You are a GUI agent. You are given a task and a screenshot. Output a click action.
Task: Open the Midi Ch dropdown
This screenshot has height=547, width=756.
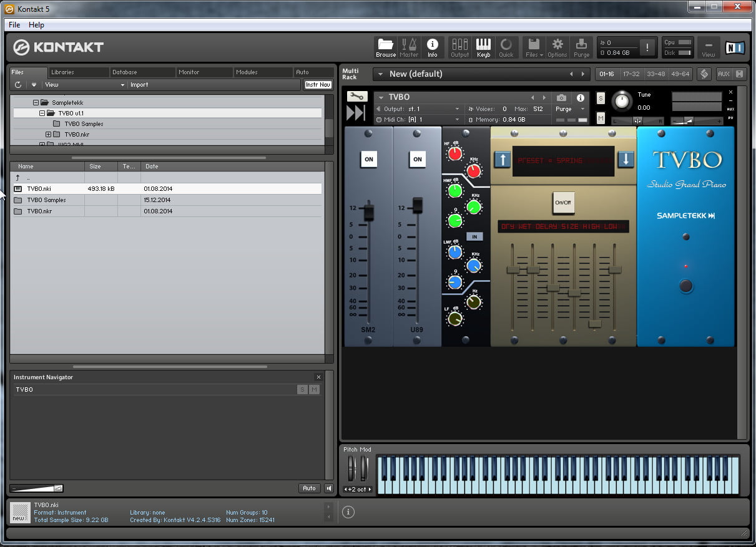(418, 119)
